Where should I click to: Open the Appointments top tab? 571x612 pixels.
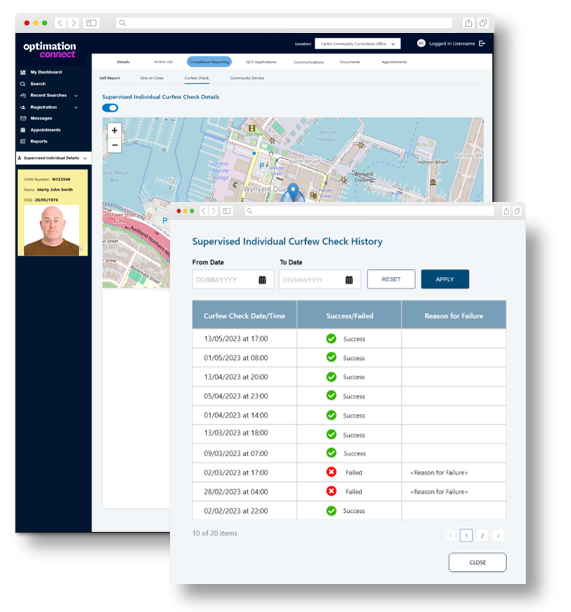[394, 62]
